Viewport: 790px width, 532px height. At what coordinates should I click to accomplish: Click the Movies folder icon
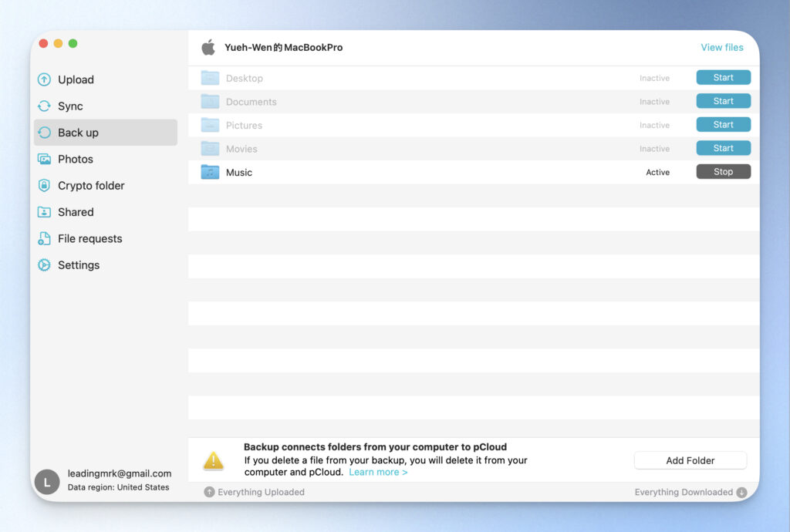click(x=210, y=149)
